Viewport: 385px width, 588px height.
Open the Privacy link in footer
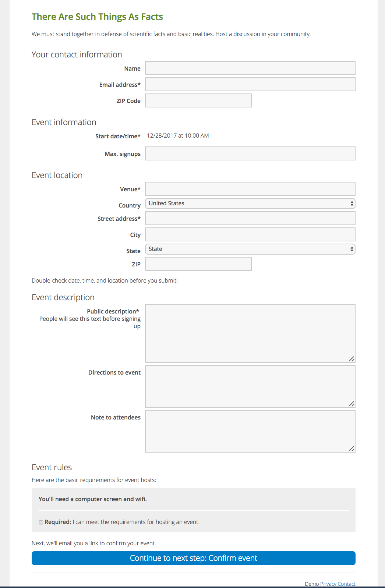click(x=328, y=584)
